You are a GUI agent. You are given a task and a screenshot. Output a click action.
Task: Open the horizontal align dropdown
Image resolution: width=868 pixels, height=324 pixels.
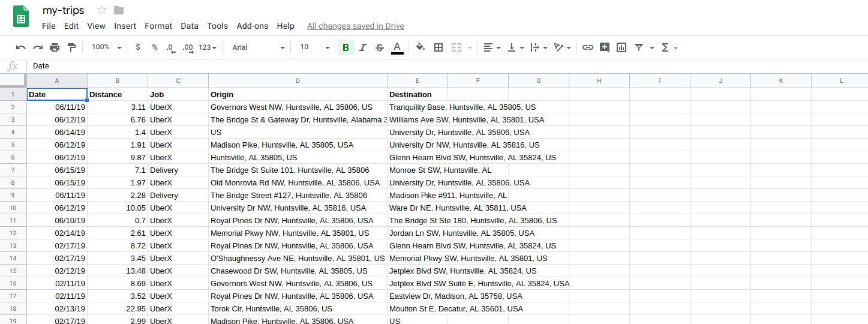point(492,47)
